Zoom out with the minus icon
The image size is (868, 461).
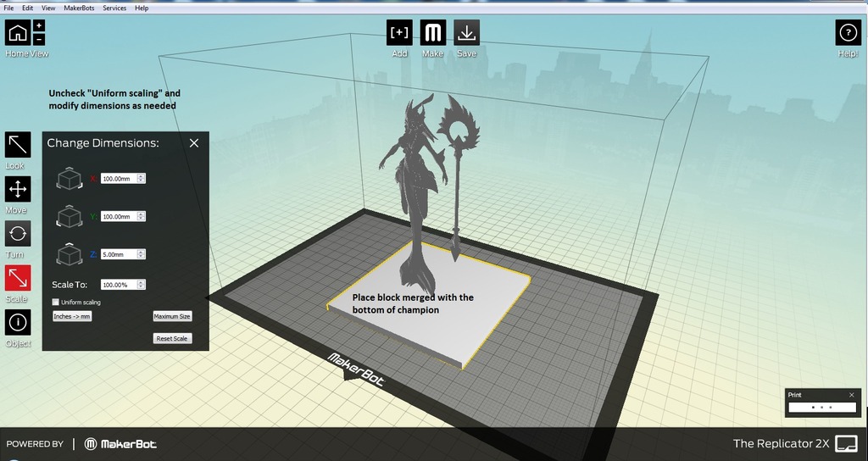[39, 39]
